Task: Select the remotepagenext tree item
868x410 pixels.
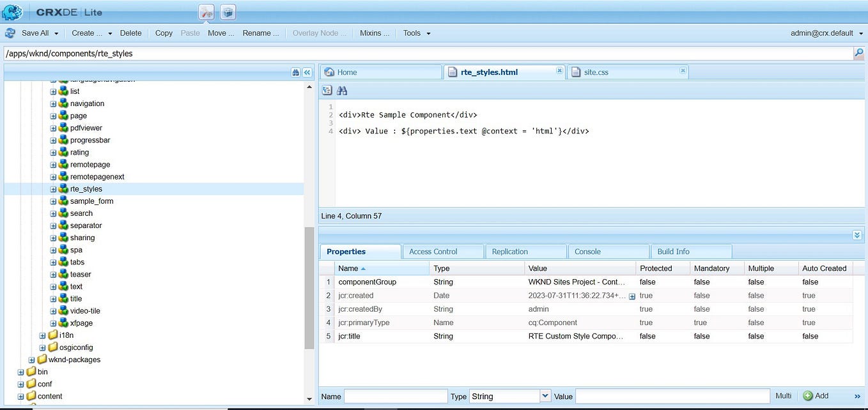Action: [x=97, y=177]
